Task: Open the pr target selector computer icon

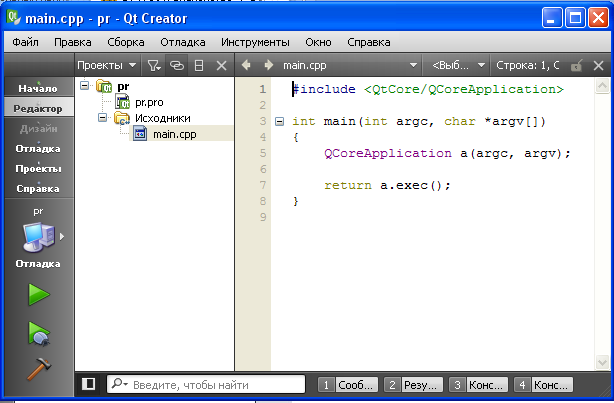Action: [38, 237]
